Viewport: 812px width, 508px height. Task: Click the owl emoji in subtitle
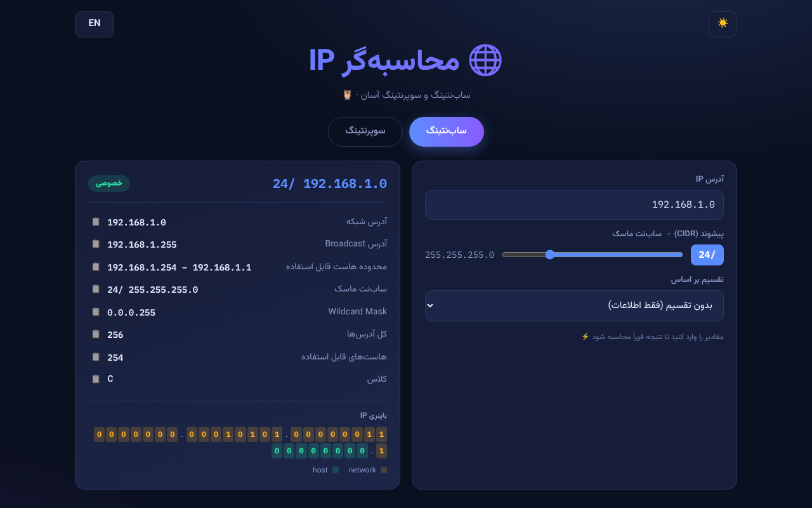click(347, 95)
